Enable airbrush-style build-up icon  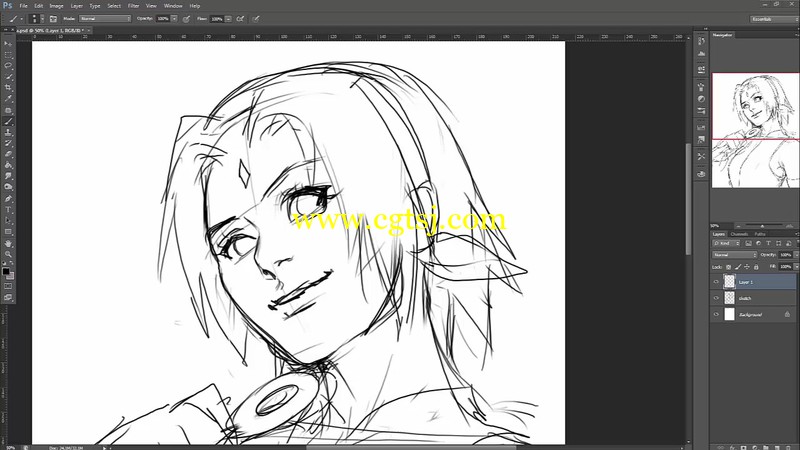click(240, 19)
